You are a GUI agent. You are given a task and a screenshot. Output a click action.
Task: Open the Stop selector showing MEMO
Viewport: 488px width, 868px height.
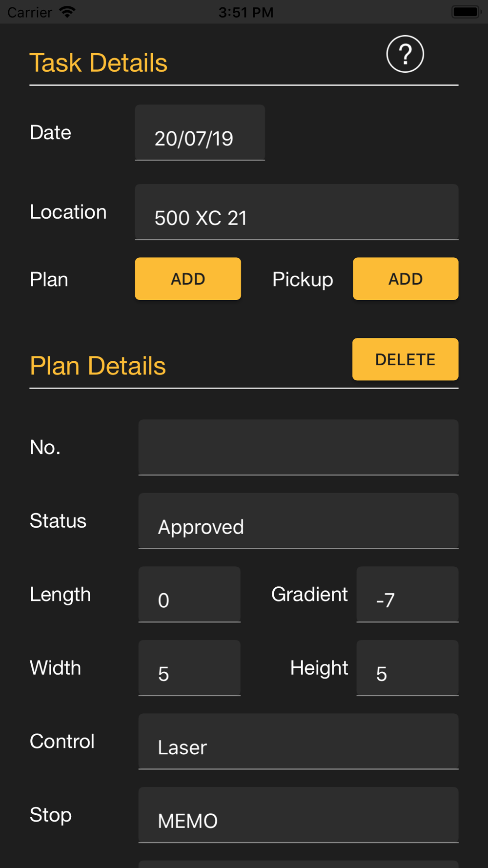tap(298, 815)
